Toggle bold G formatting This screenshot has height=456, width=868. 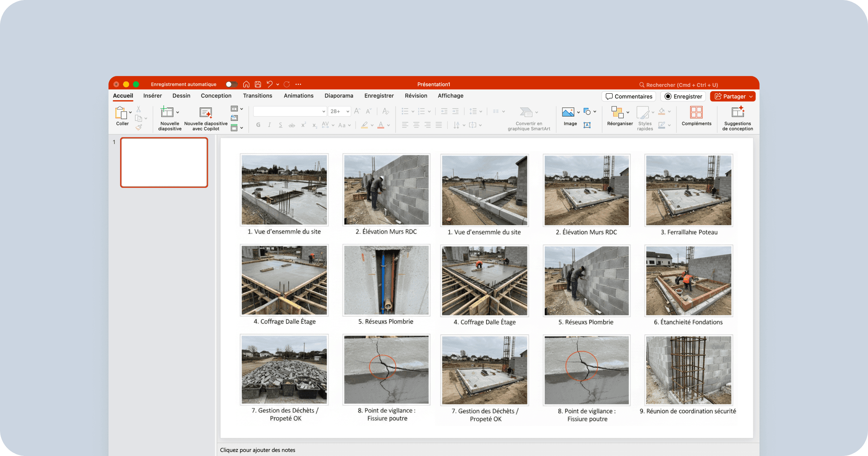[258, 125]
